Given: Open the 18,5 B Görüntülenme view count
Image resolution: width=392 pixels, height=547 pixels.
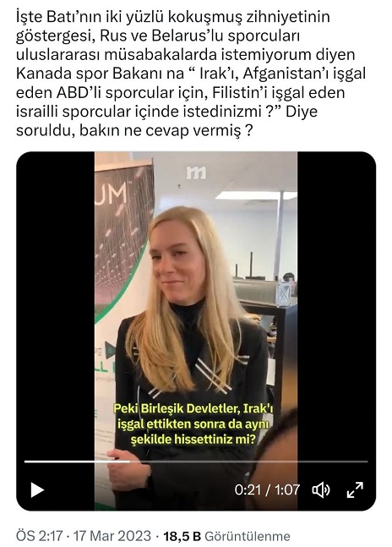Looking at the screenshot, I should point(227,536).
